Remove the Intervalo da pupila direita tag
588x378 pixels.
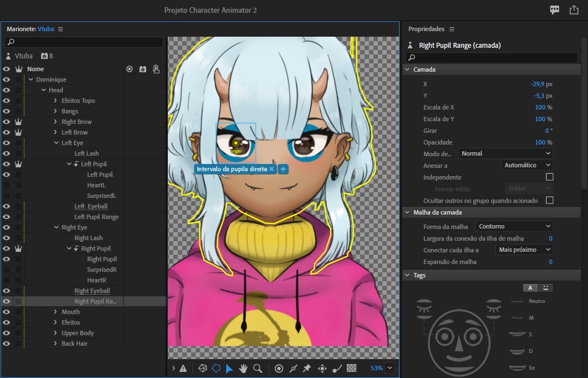[272, 169]
